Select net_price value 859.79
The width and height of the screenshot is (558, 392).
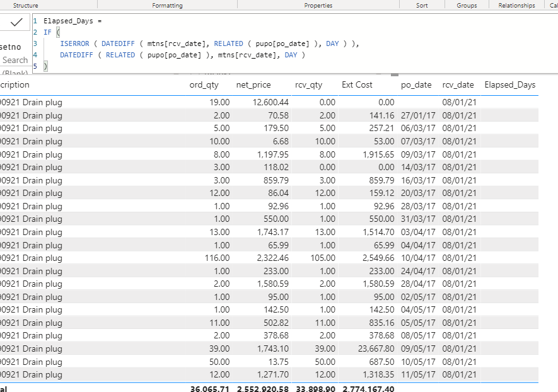click(276, 181)
